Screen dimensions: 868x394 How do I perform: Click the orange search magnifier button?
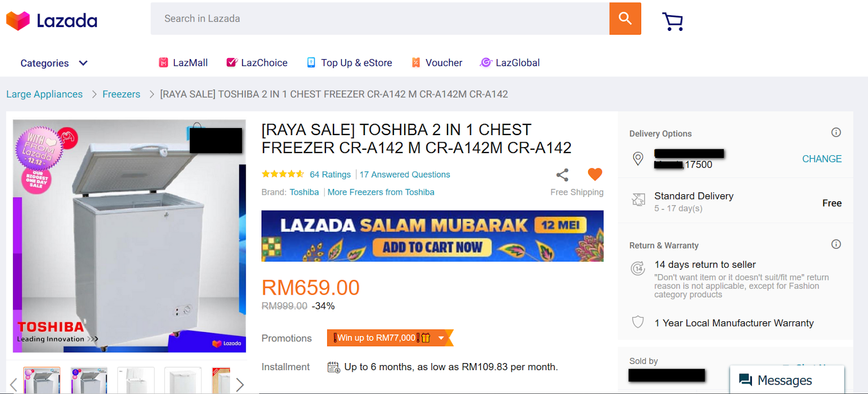click(x=625, y=18)
